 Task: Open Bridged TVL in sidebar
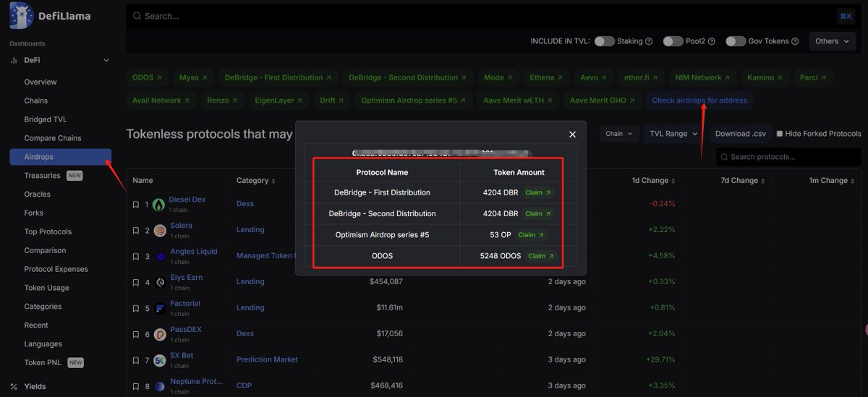coord(46,119)
